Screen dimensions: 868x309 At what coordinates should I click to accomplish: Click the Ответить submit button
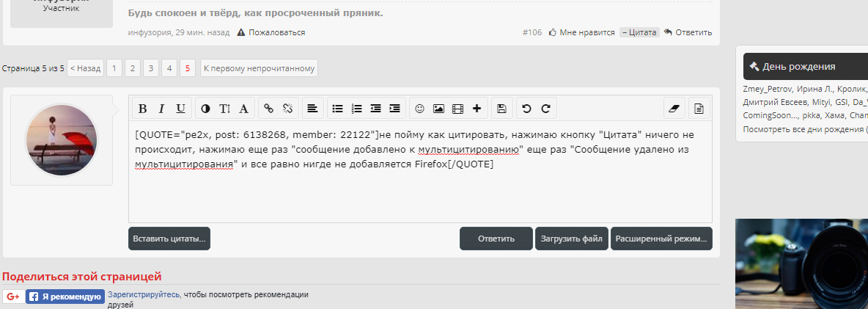pyautogui.click(x=496, y=239)
